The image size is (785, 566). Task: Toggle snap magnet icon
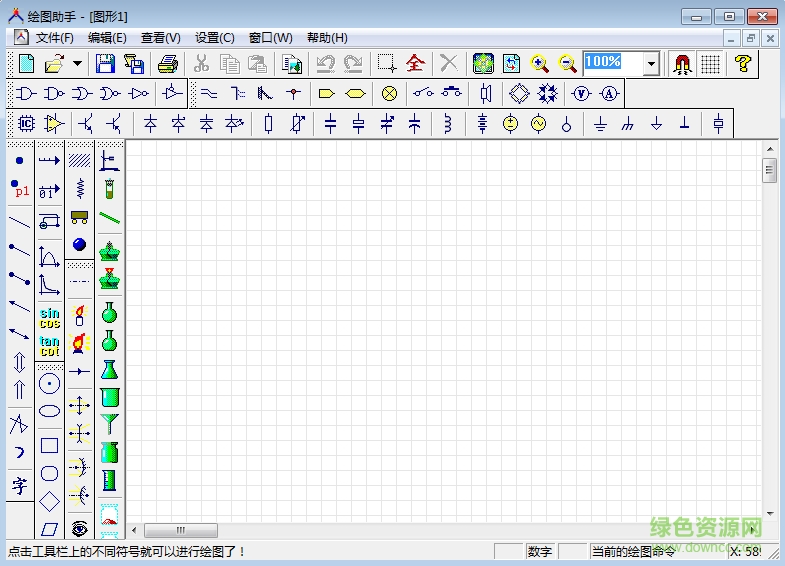point(682,64)
